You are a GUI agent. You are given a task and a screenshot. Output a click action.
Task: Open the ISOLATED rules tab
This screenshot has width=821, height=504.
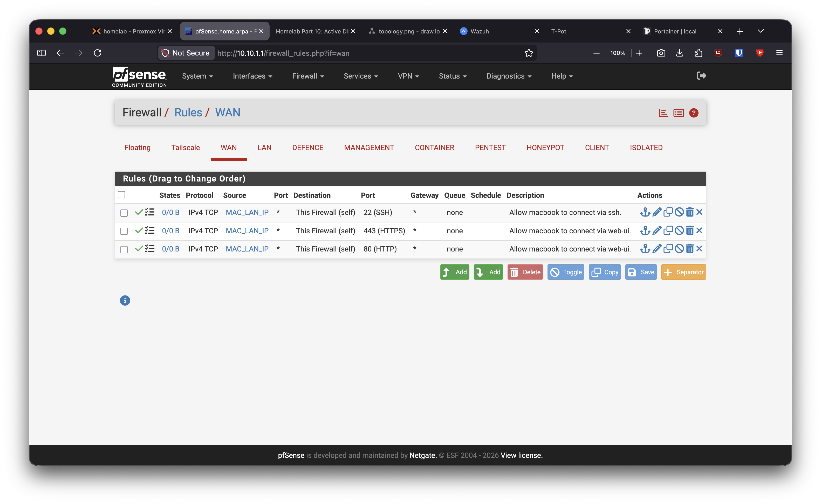click(x=646, y=148)
